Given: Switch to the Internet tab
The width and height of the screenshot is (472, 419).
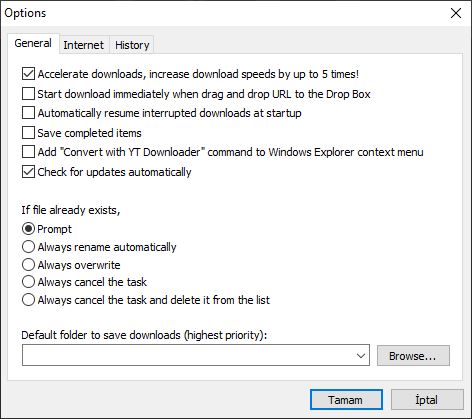Looking at the screenshot, I should (x=84, y=45).
